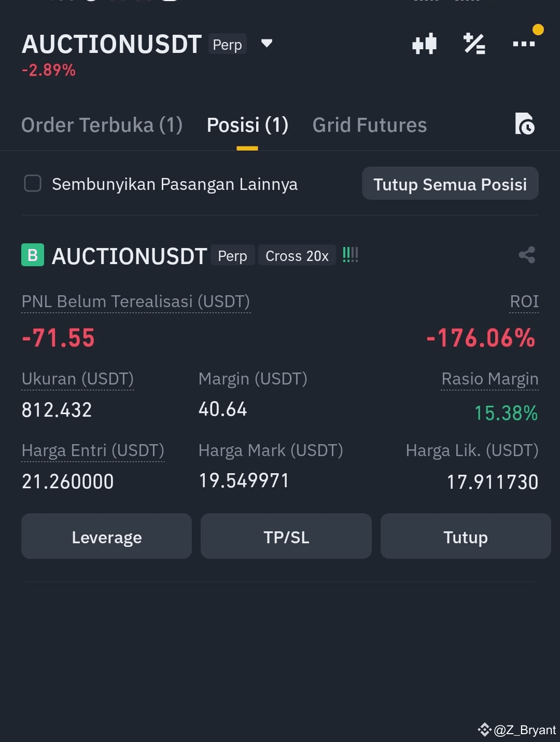
Task: Check Sembunyikan Pasangan Lainnya checkbox
Action: point(33,183)
